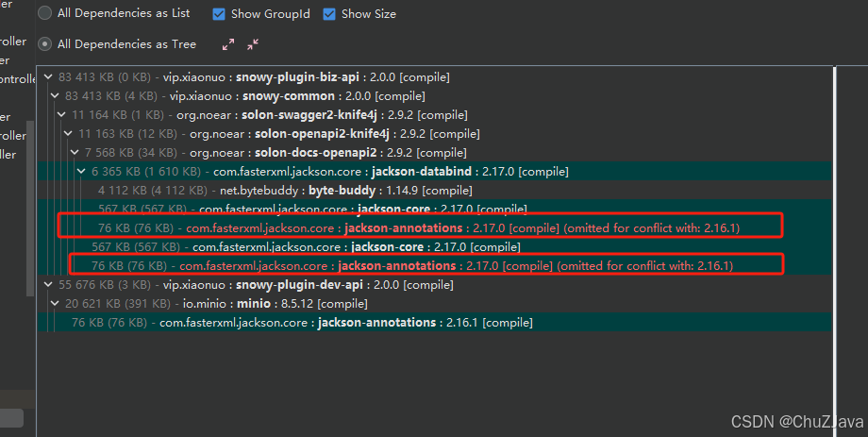Screen dimensions: 868x437
Task: Select the snowy-common 2.0.0 row
Action: coord(435,96)
